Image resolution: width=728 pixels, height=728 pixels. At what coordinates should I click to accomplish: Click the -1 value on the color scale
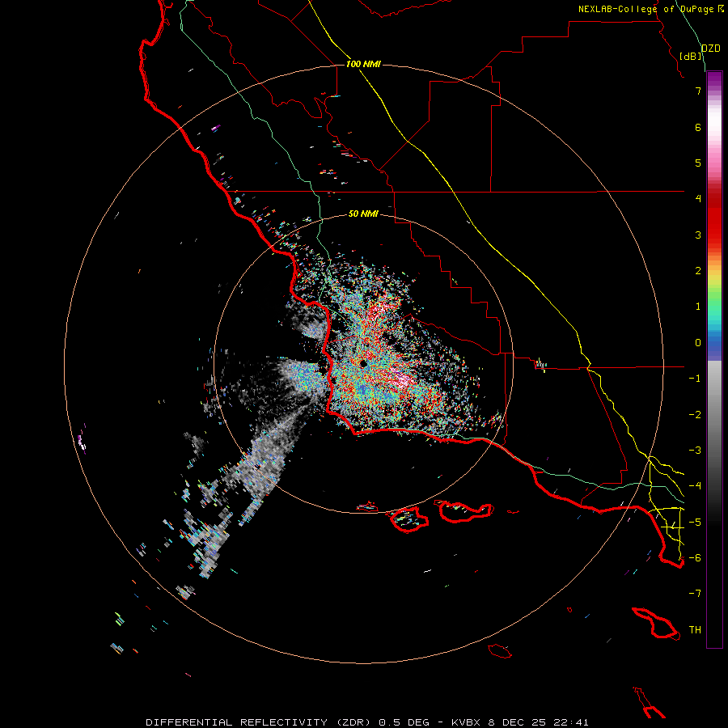click(695, 379)
